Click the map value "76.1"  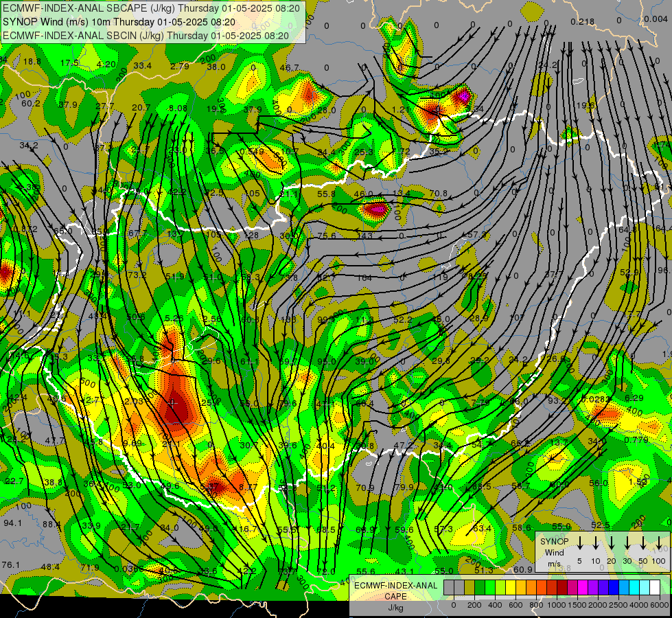pos(11,564)
